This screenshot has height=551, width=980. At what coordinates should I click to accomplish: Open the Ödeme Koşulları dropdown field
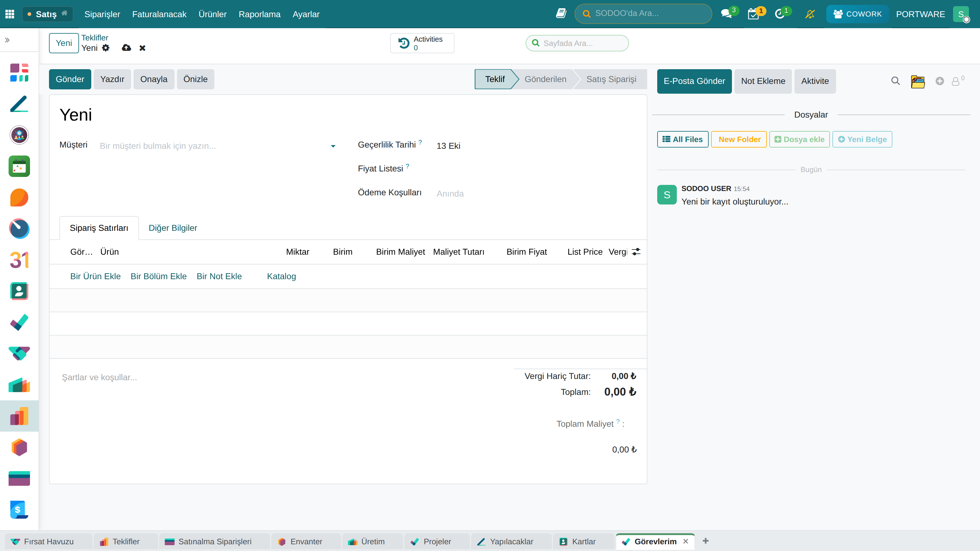point(537,193)
